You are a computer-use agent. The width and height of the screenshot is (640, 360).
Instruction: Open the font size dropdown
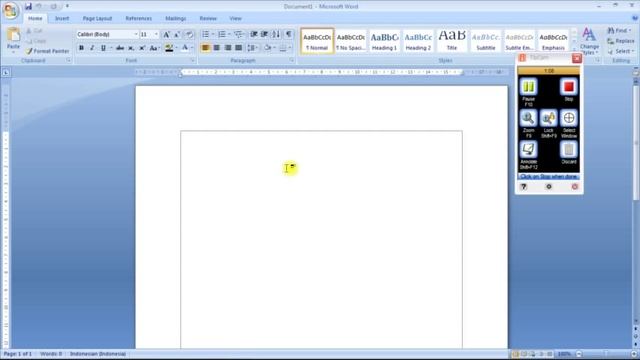[156, 35]
